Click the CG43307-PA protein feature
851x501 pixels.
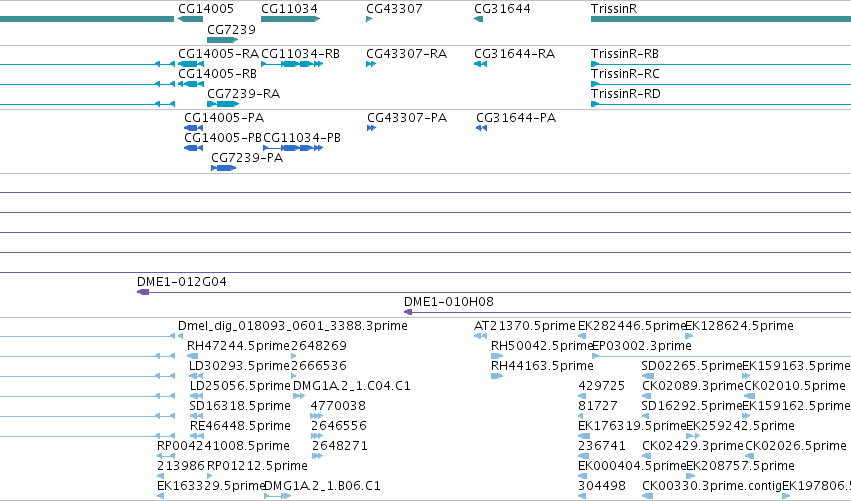click(x=371, y=128)
